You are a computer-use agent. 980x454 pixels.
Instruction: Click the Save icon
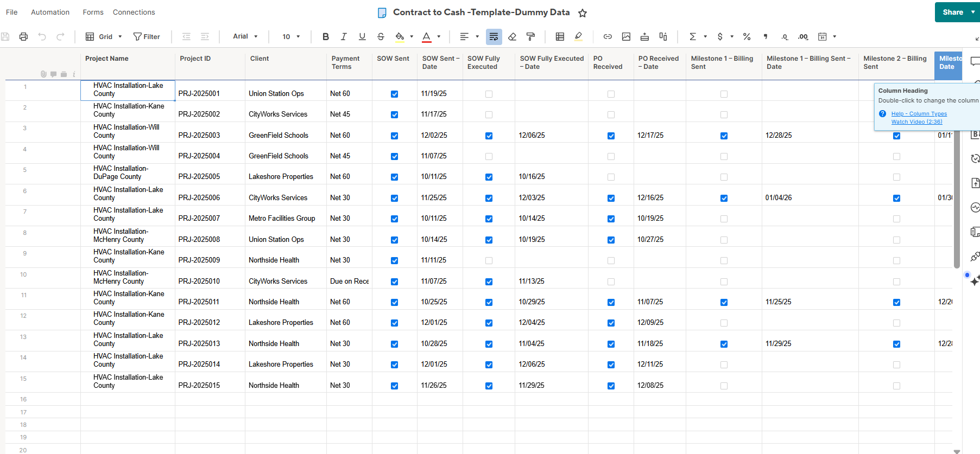click(5, 36)
